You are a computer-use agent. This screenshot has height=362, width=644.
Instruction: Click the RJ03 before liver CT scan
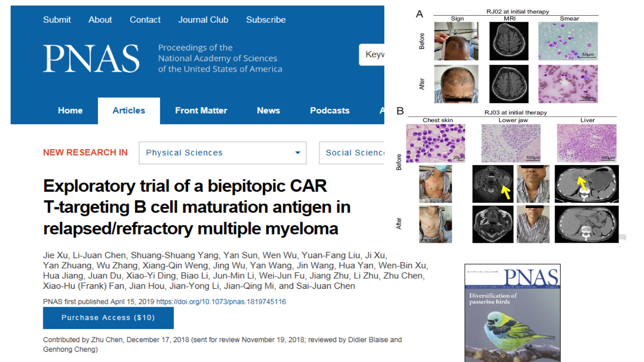point(587,184)
